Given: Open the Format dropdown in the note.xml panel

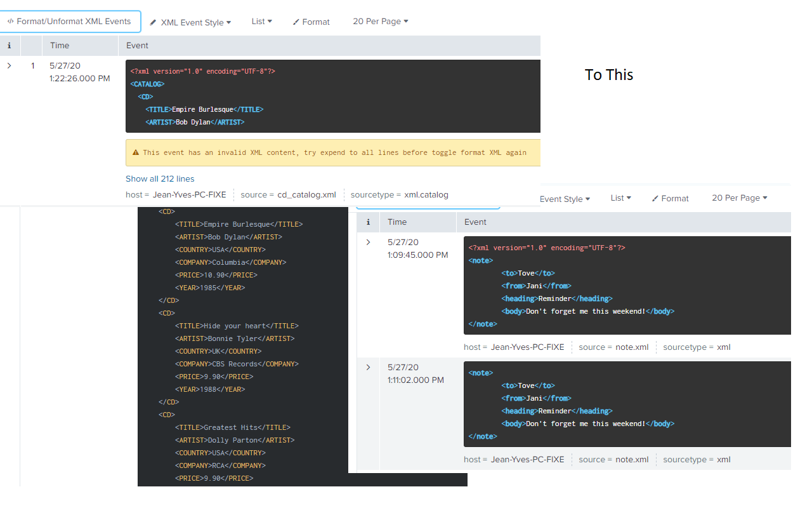Looking at the screenshot, I should [671, 198].
